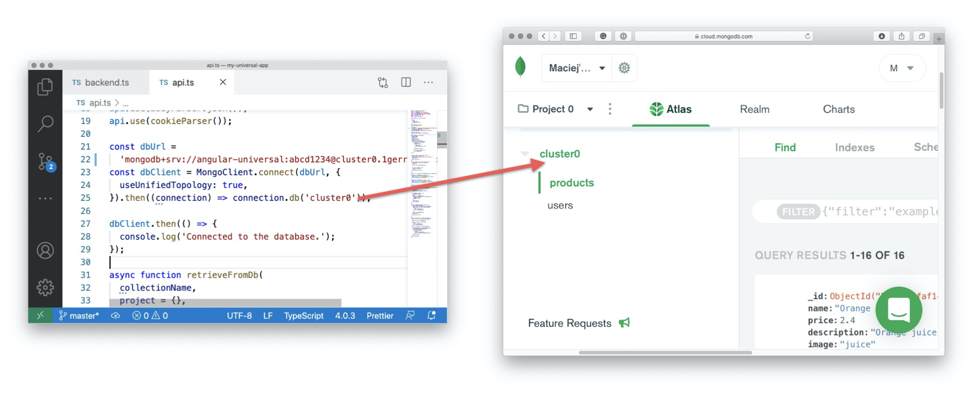This screenshot has height=396, width=980.
Task: Close the api.ts editor tab
Action: 223,82
